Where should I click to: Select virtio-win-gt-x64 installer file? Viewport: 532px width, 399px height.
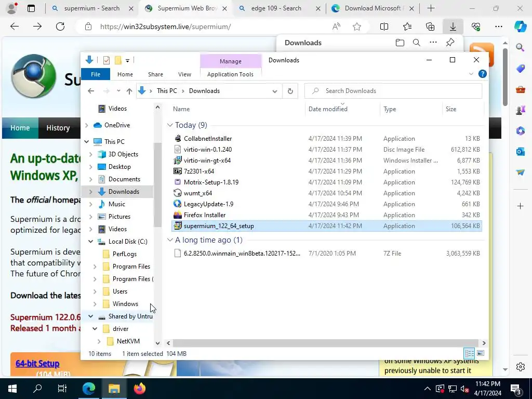tap(207, 160)
